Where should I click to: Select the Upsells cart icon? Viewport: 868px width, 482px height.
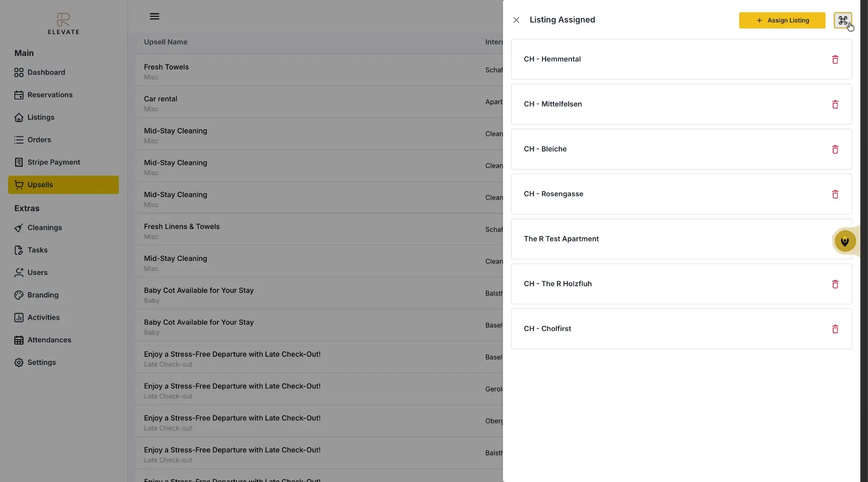19,184
